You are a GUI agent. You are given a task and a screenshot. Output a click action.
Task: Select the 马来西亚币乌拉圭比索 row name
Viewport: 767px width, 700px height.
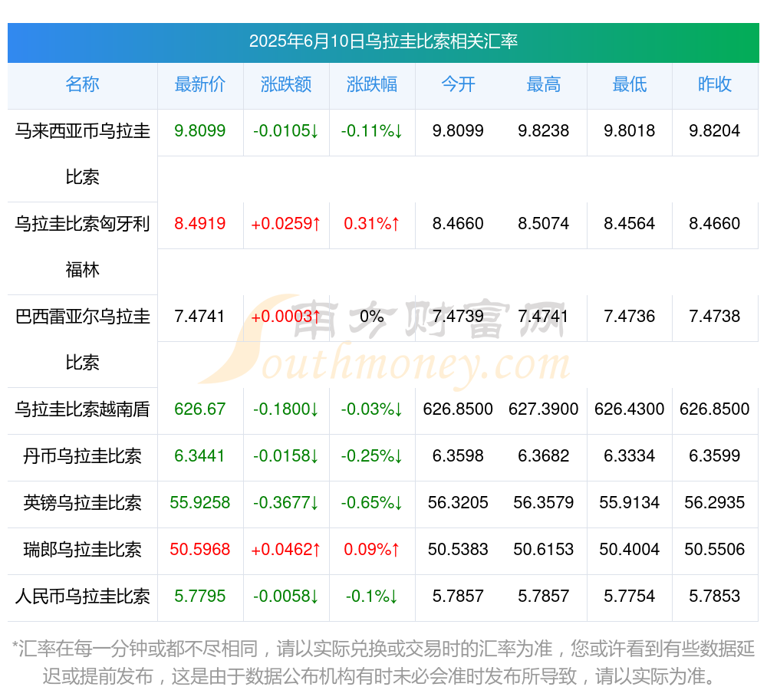[82, 154]
